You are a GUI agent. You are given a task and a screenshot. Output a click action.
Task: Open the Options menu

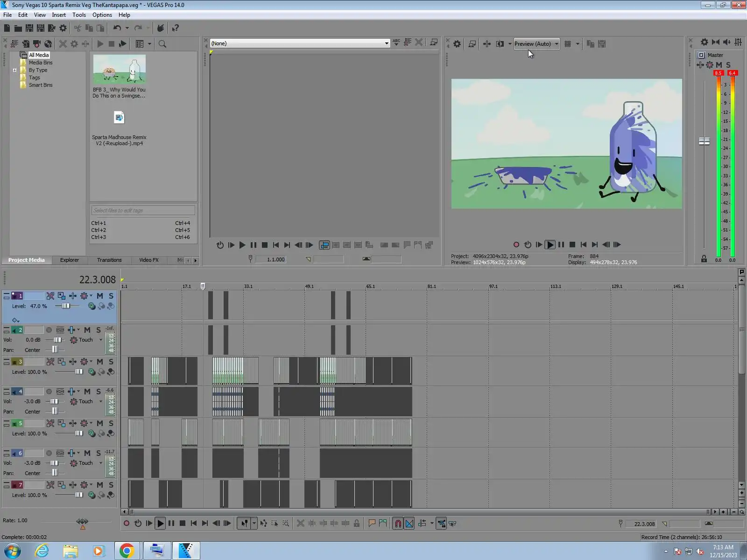coord(102,15)
